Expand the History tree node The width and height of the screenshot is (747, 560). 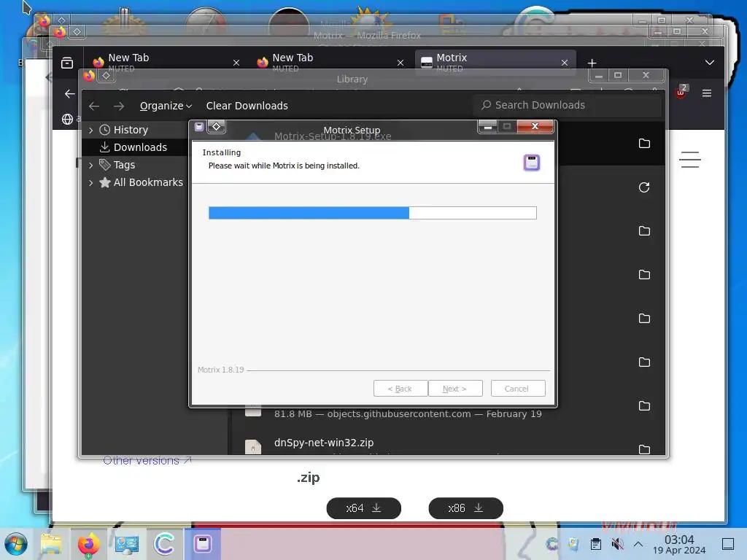coord(91,130)
